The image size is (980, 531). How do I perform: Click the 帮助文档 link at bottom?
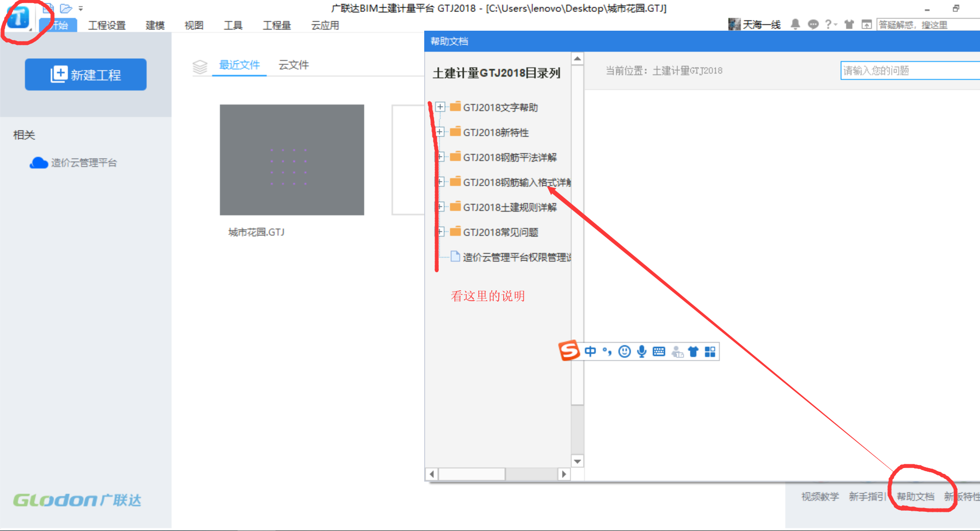click(x=916, y=497)
